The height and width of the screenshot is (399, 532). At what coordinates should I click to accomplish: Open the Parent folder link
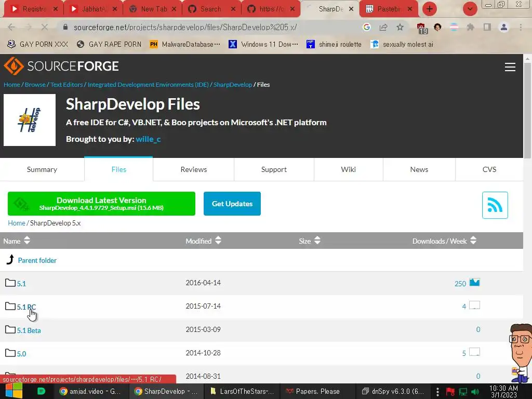click(37, 260)
